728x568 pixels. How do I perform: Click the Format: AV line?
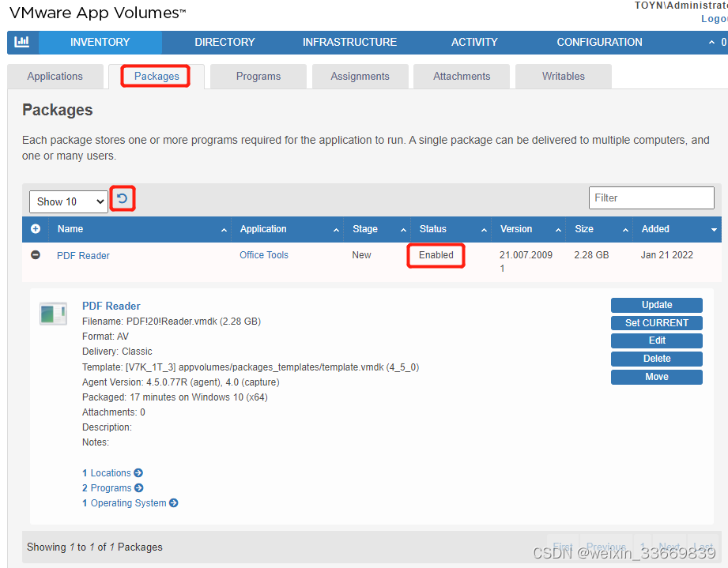coord(105,336)
